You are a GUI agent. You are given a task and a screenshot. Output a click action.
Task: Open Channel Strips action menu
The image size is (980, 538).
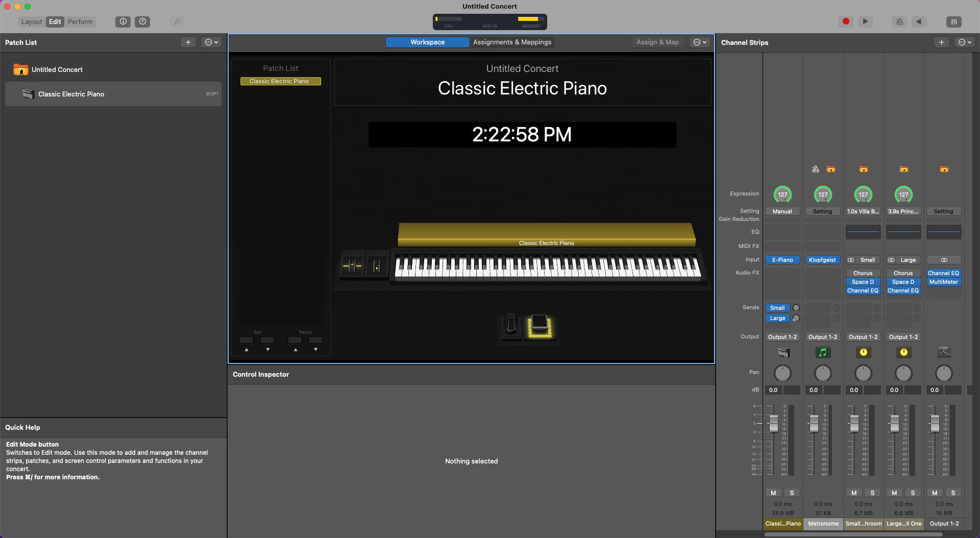(x=965, y=42)
